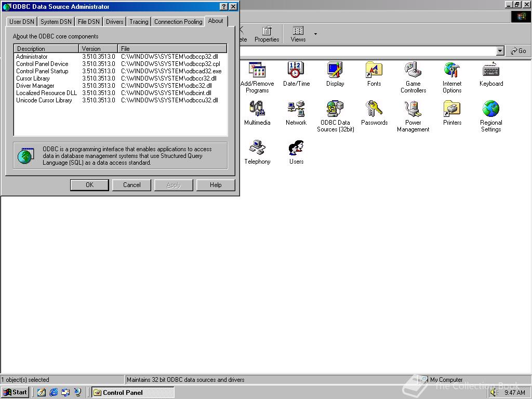The height and width of the screenshot is (399, 532).
Task: Select the Driver Manager row
Action: click(121, 86)
